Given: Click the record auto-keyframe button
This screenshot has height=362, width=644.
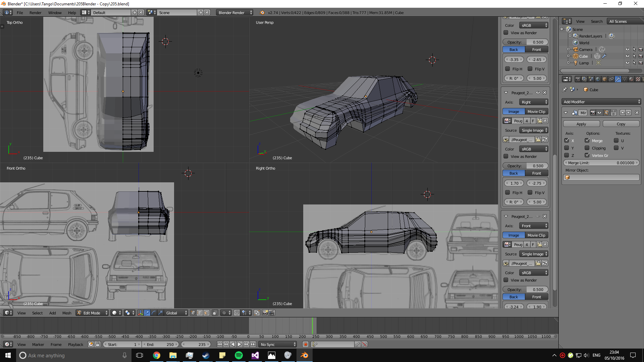Looking at the screenshot, I should (x=305, y=344).
